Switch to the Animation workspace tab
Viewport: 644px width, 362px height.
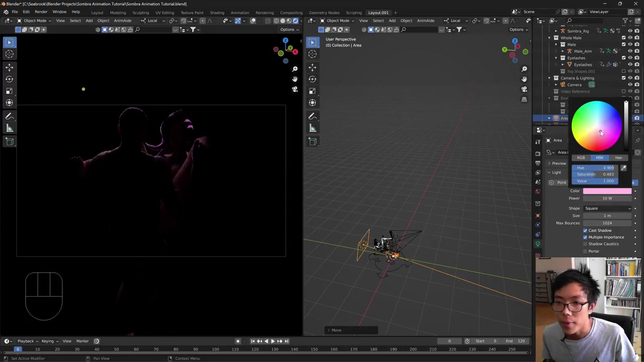pyautogui.click(x=239, y=13)
